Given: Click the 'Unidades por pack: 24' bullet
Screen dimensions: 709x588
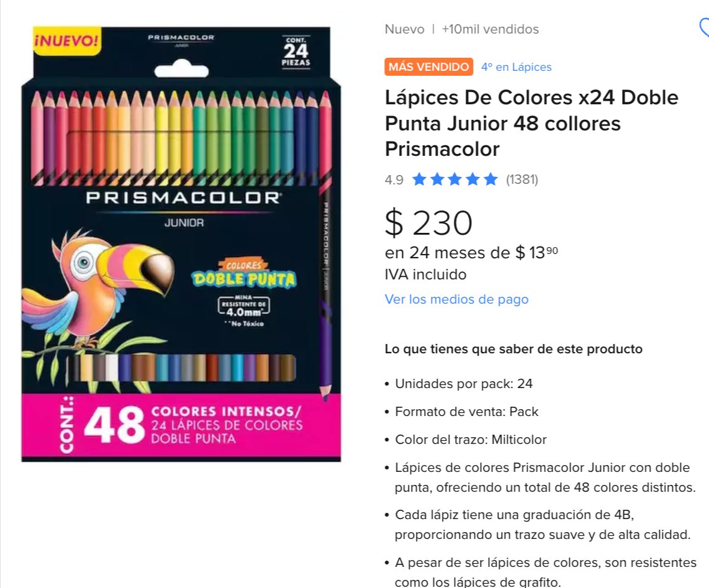Looking at the screenshot, I should [464, 384].
